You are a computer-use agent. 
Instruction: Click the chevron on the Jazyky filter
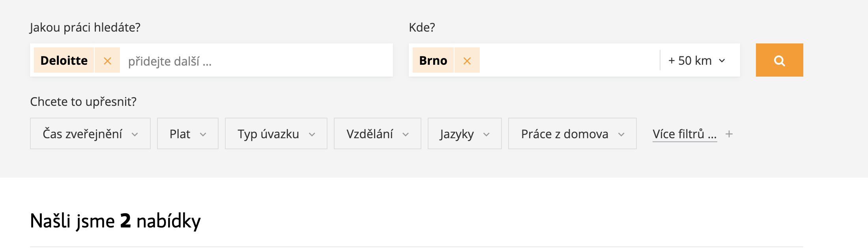[486, 135]
